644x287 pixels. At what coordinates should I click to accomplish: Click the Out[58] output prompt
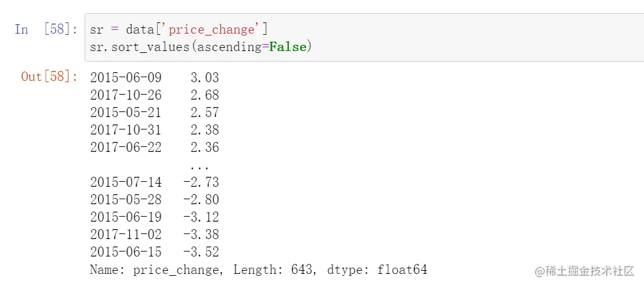pos(49,77)
